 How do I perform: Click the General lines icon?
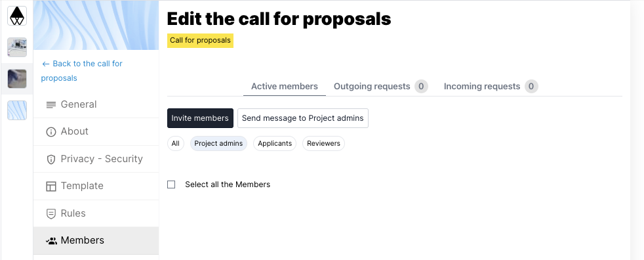51,105
